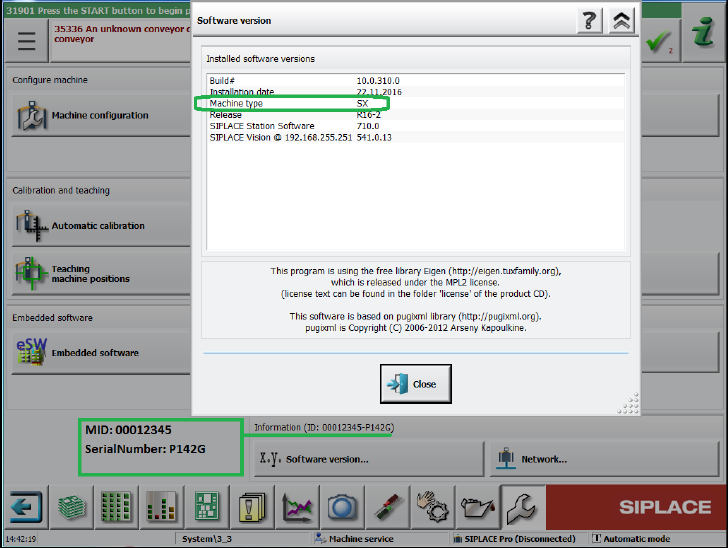Open the hamburger main menu

tap(26, 41)
